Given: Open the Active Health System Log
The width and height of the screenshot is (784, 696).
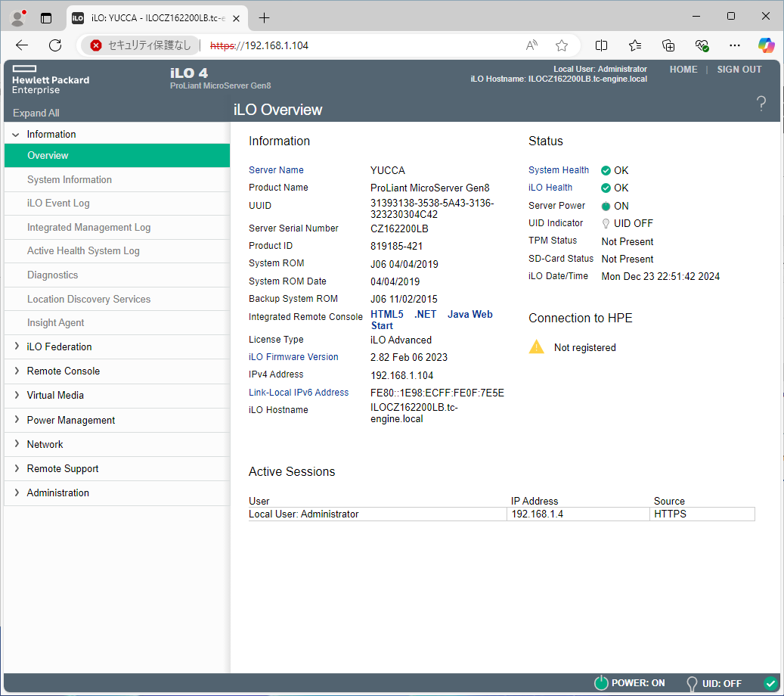Looking at the screenshot, I should pyautogui.click(x=117, y=250).
